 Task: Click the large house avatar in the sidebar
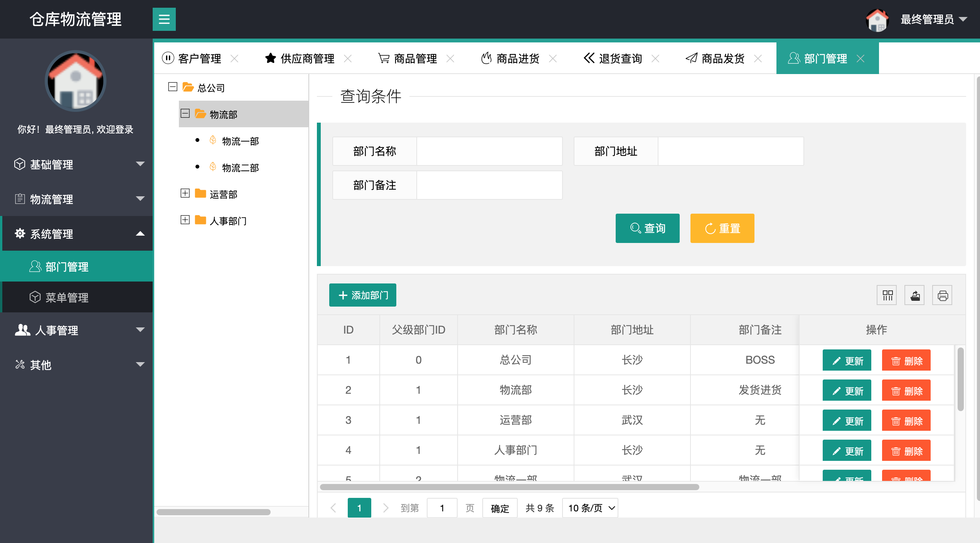point(76,81)
